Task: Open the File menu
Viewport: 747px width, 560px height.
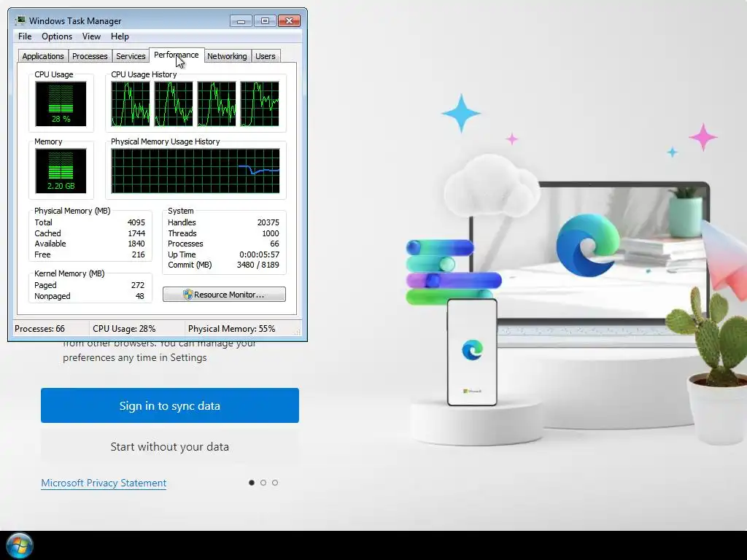Action: point(25,36)
